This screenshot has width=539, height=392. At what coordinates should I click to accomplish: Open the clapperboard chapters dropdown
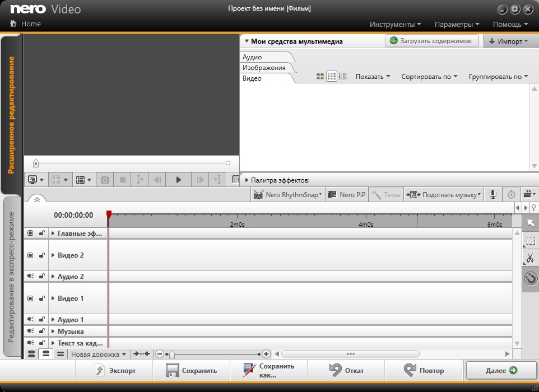529,195
